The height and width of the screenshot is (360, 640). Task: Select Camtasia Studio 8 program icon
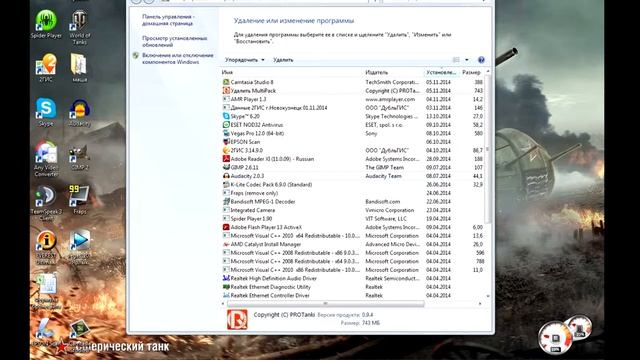226,82
